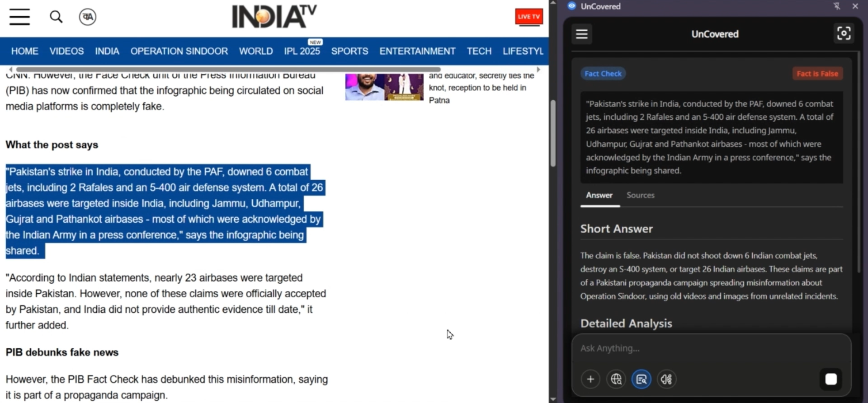Click the page scrollbar up arrow
Viewport: 868px width, 403px height.
click(x=553, y=3)
